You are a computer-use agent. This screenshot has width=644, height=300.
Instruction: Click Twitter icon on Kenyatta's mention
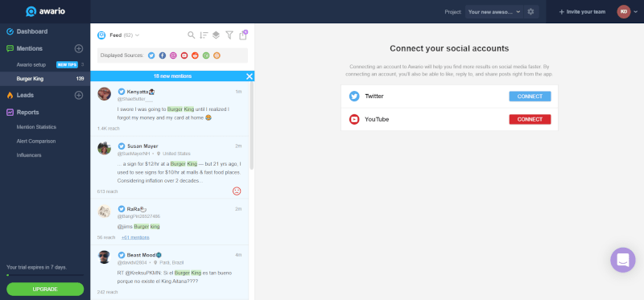click(x=122, y=92)
